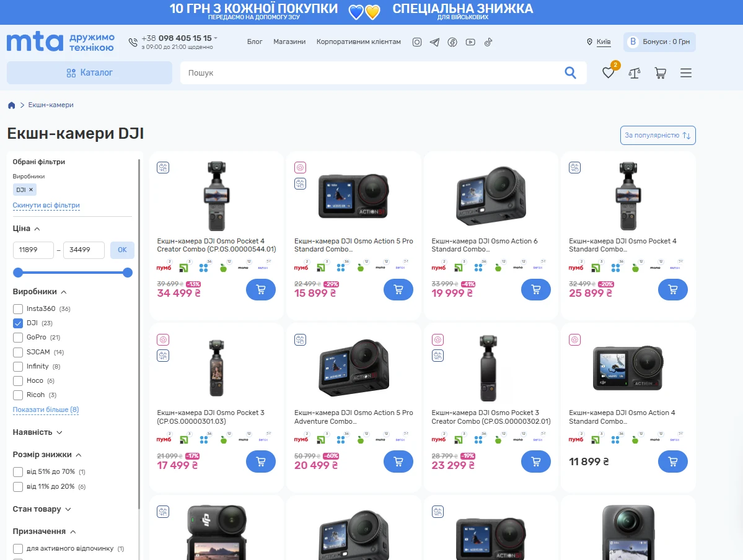Click pink badge on Osmo Action 4 card

click(x=575, y=339)
